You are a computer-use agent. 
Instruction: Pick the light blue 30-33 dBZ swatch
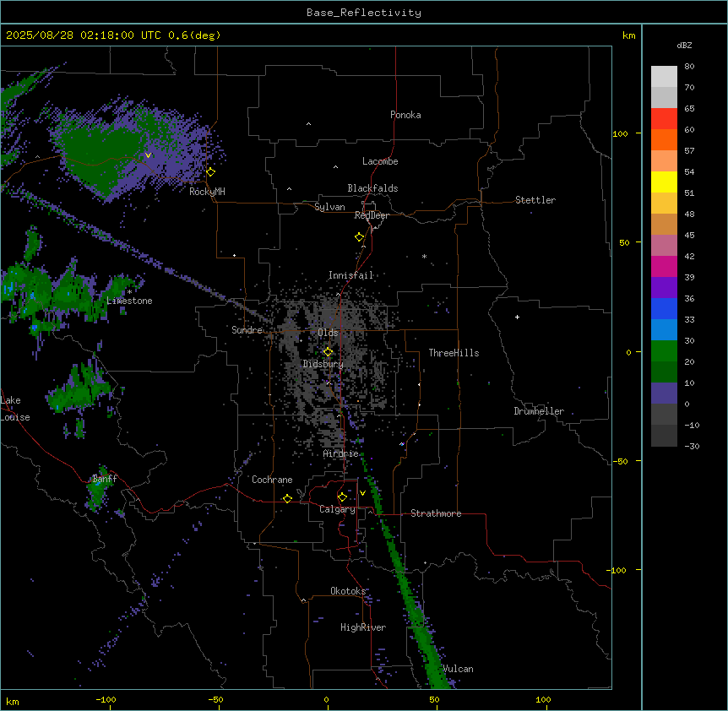coord(664,330)
